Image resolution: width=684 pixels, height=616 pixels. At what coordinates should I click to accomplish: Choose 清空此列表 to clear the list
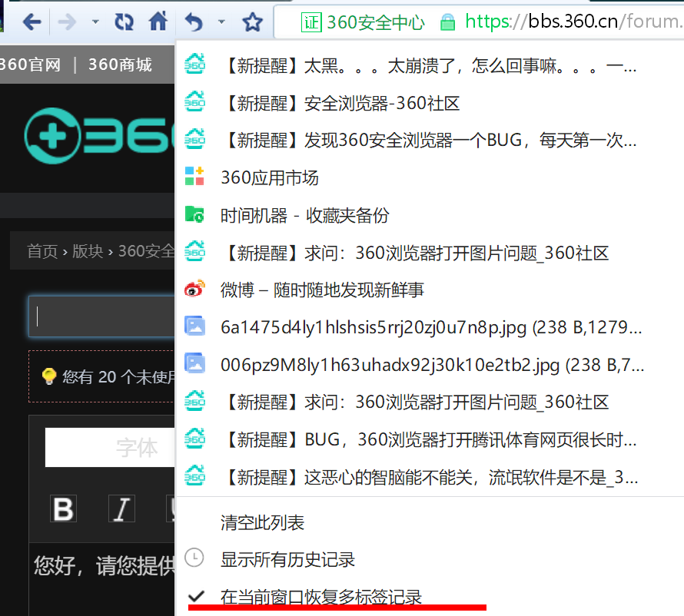pyautogui.click(x=262, y=522)
